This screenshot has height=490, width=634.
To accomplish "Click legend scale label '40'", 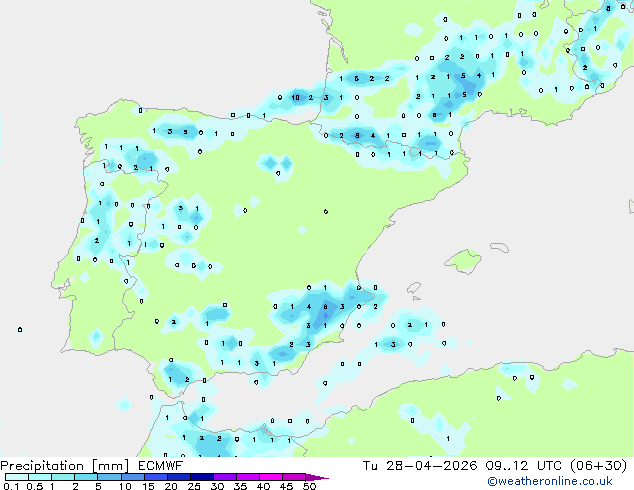I will [263, 486].
